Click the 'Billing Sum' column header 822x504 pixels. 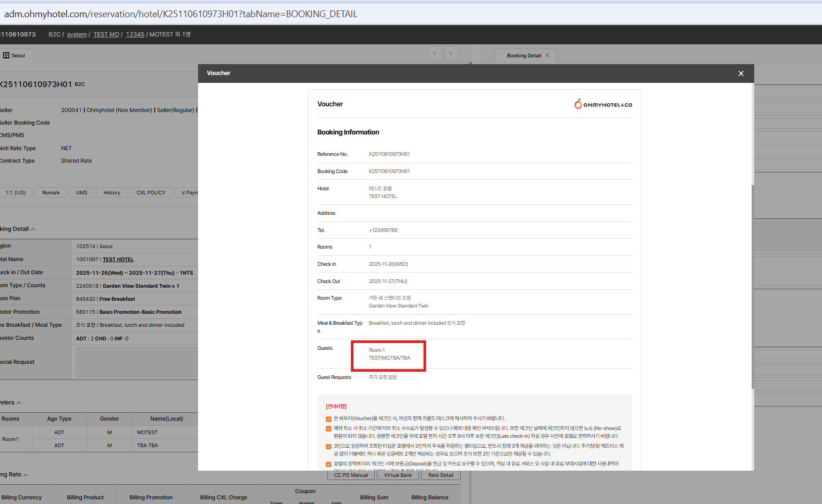[x=374, y=498]
